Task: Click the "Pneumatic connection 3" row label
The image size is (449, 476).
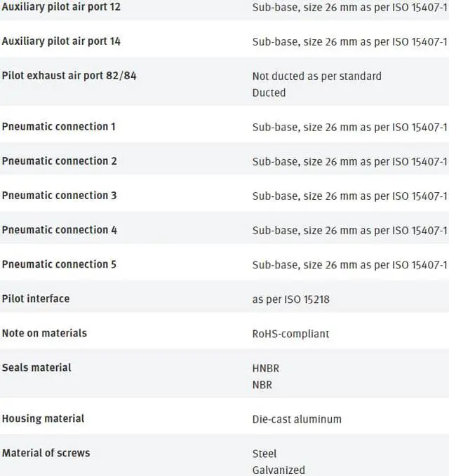Action: pos(59,195)
